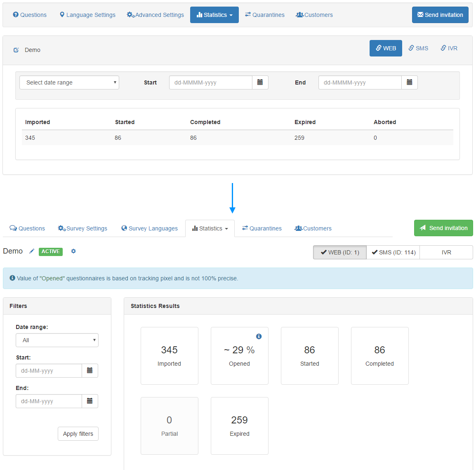Click 259 Expired statistics card

pyautogui.click(x=240, y=426)
